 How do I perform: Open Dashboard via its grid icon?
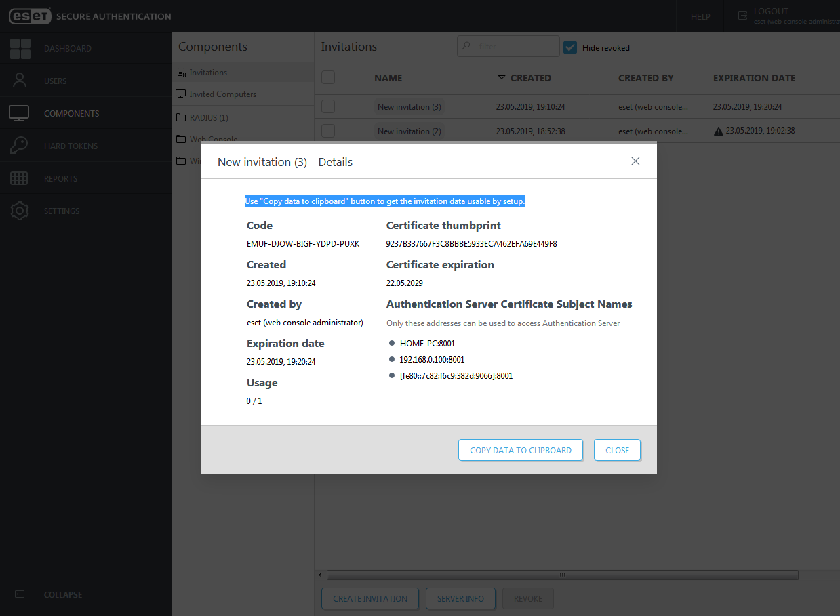tap(20, 49)
